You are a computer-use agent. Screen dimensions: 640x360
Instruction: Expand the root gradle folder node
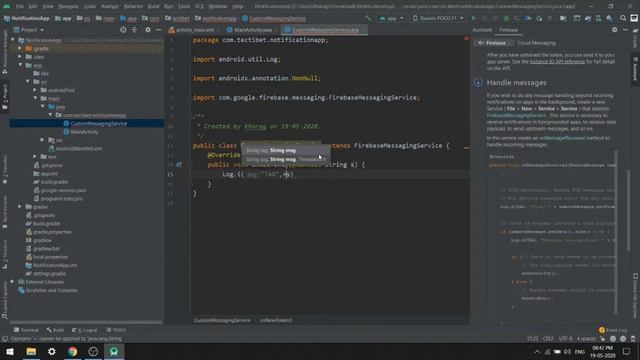[x=20, y=207]
